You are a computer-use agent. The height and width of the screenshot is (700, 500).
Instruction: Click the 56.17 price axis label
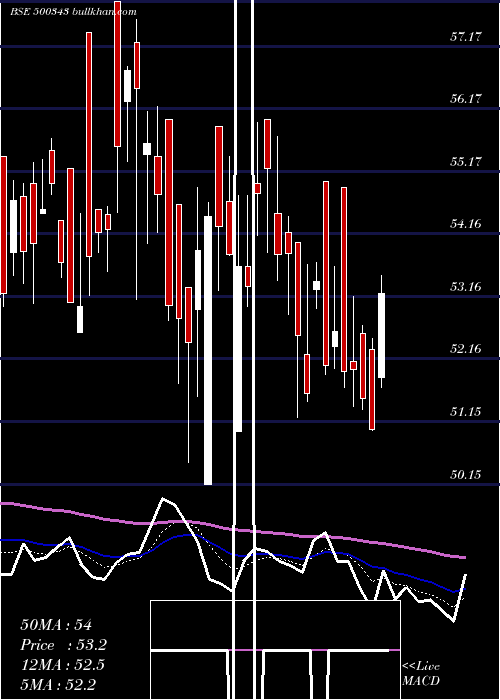[x=466, y=99]
